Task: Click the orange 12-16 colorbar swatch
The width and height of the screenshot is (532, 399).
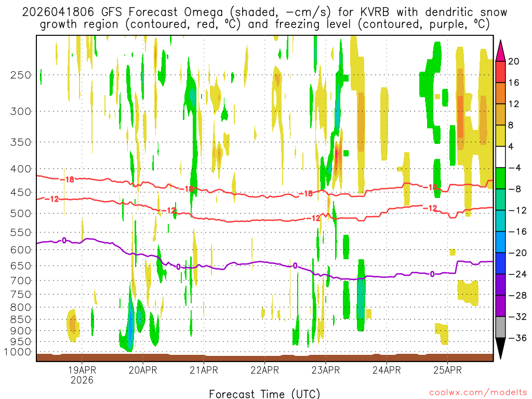Action: 500,93
